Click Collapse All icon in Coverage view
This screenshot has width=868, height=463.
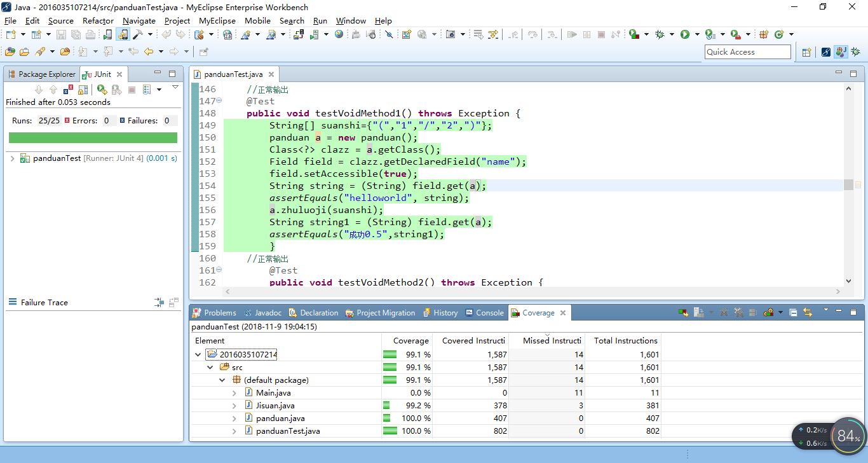point(793,312)
